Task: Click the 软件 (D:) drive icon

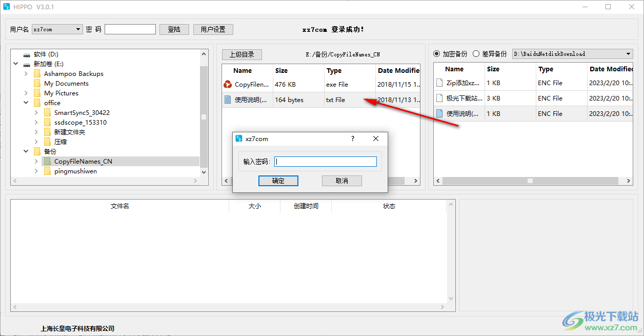Action: coord(27,54)
